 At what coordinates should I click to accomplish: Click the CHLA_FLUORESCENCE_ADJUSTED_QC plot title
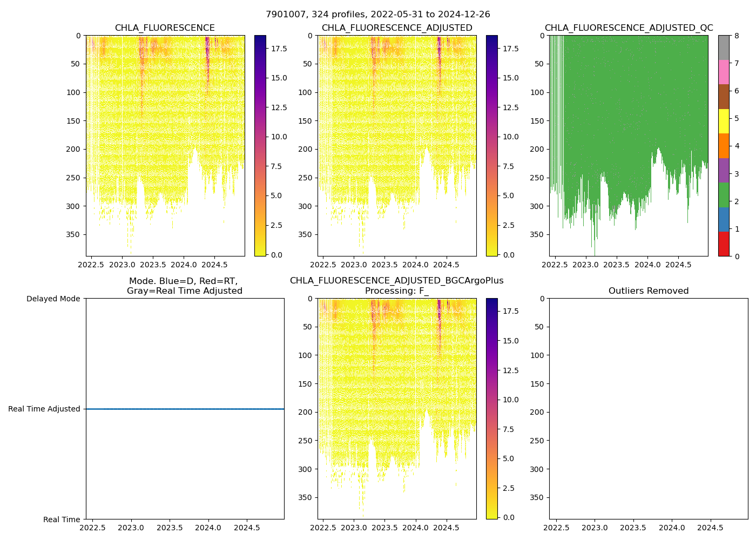tap(629, 28)
